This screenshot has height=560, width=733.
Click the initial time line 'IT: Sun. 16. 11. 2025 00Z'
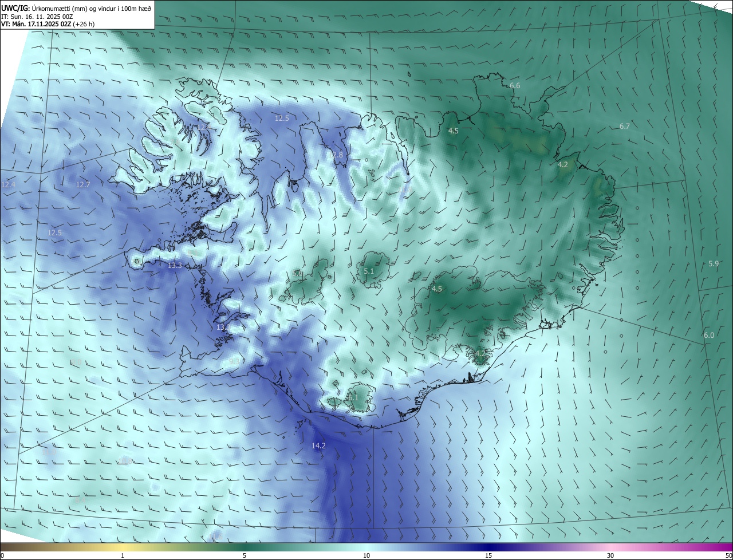pyautogui.click(x=36, y=17)
